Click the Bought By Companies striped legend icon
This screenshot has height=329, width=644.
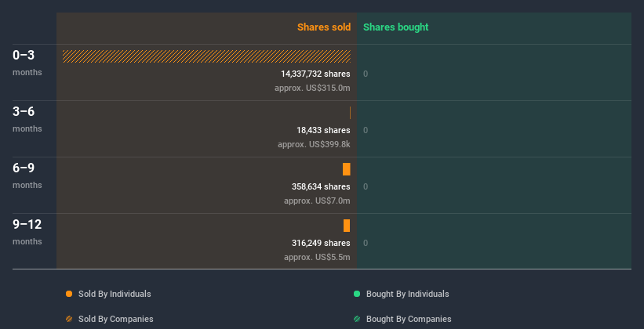357,319
